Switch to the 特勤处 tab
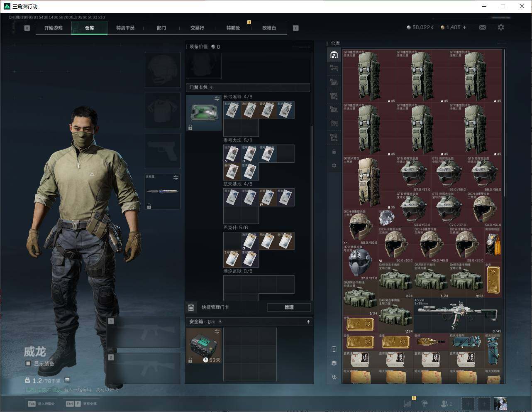Viewport: 532px width, 412px height. click(x=233, y=28)
